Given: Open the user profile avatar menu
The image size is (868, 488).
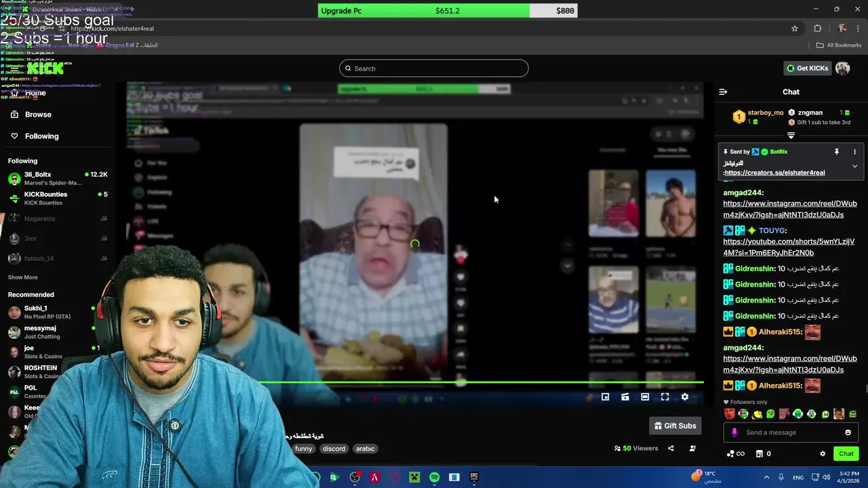Looking at the screenshot, I should (843, 68).
